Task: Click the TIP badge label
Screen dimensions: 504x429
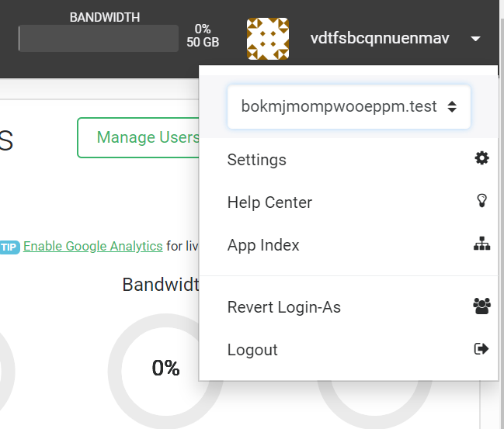Action: [9, 247]
